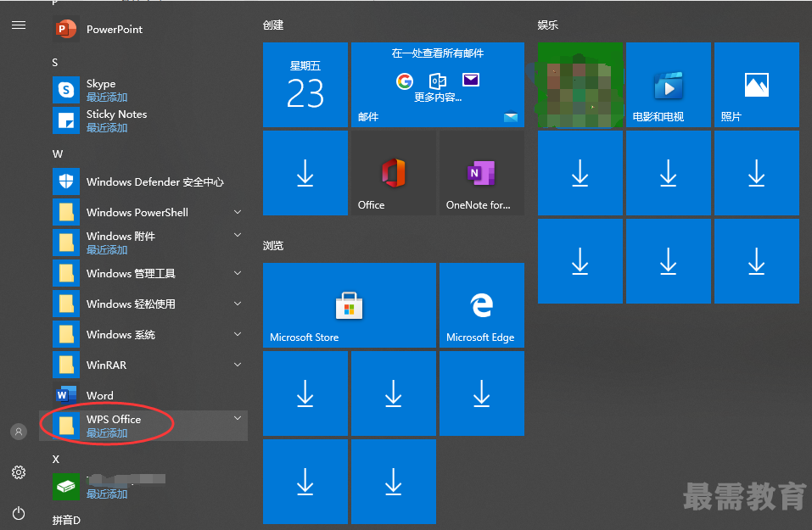Image resolution: width=812 pixels, height=530 pixels.
Task: Open the calendar tile showing 星期五 23
Action: coord(305,85)
